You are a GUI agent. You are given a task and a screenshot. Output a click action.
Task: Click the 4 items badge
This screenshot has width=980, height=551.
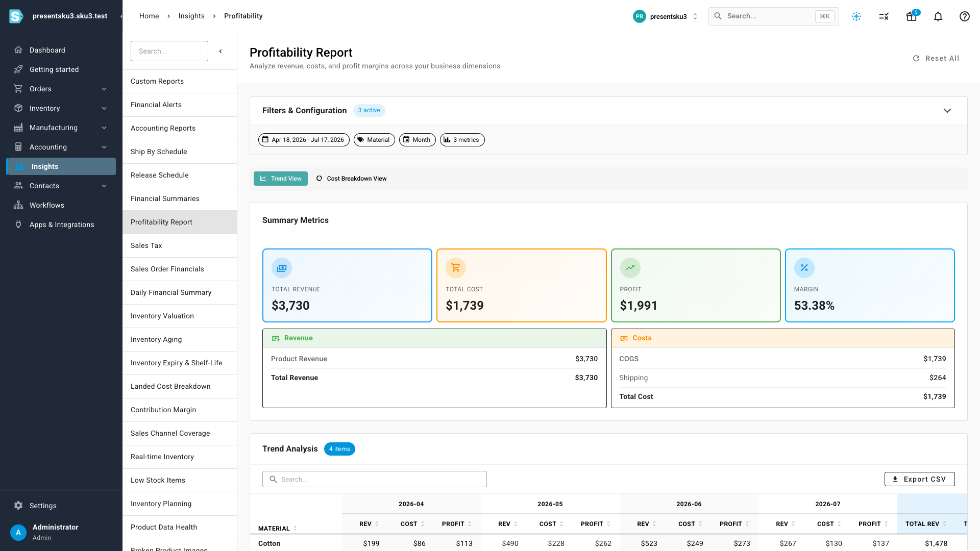(339, 449)
